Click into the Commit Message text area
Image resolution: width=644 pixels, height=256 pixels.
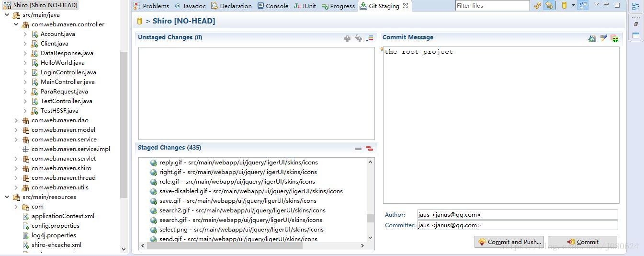pyautogui.click(x=501, y=125)
